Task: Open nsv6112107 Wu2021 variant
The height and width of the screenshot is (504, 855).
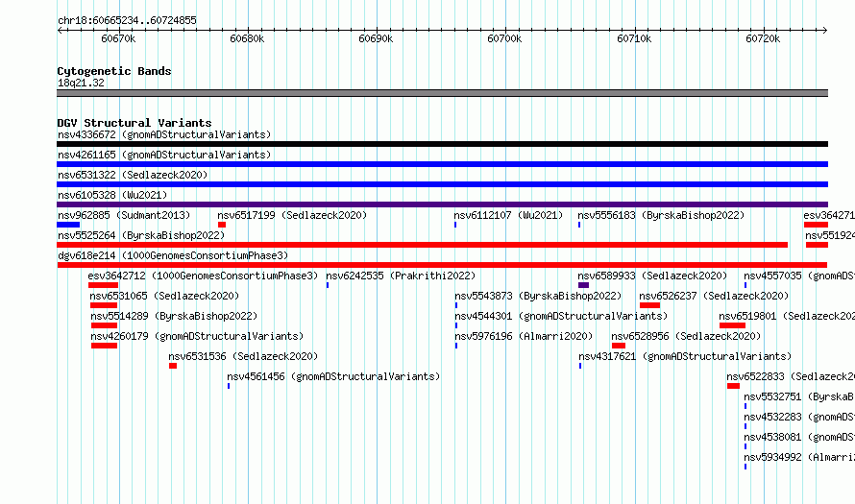Action: [x=508, y=215]
